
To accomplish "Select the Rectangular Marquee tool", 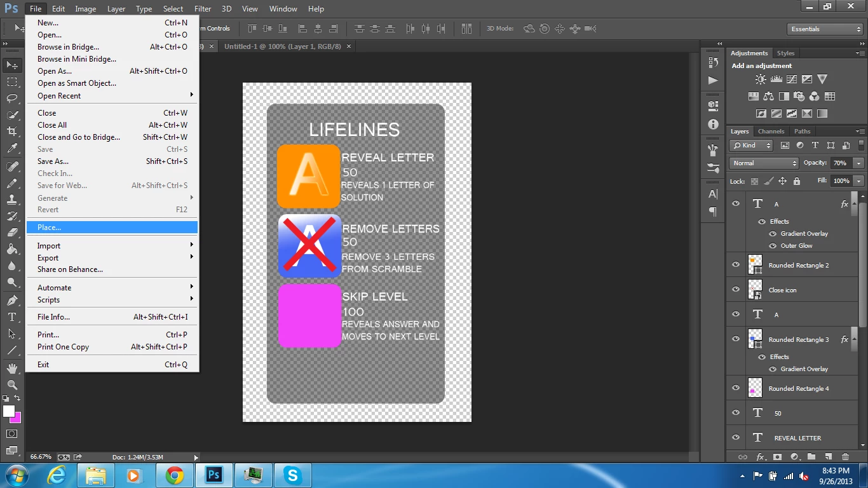I will (x=12, y=81).
